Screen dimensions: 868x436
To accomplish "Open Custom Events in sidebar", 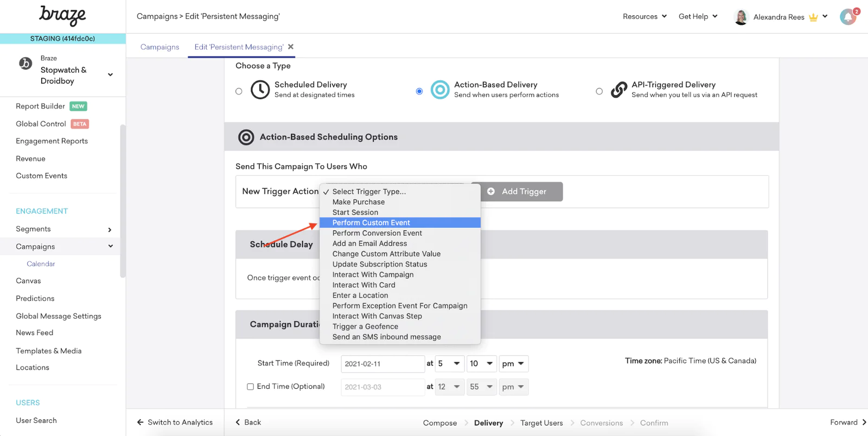I will [x=41, y=176].
